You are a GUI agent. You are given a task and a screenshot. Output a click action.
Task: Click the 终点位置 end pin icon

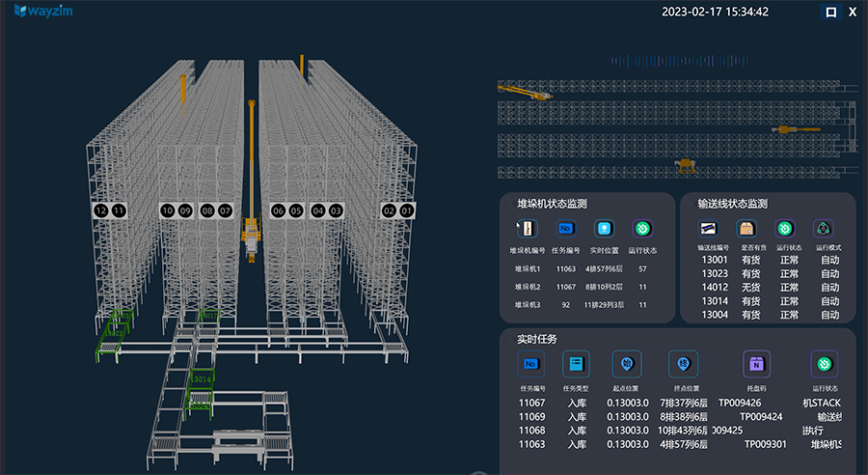683,364
